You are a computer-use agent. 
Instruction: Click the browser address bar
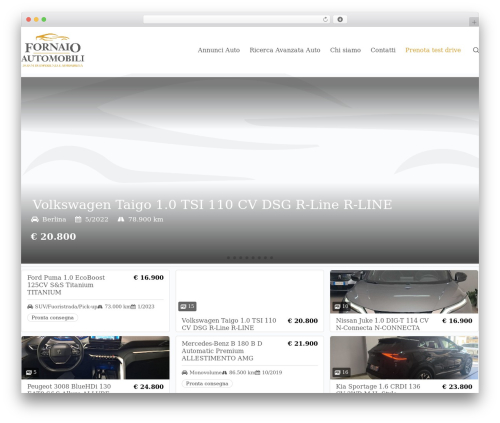[237, 20]
